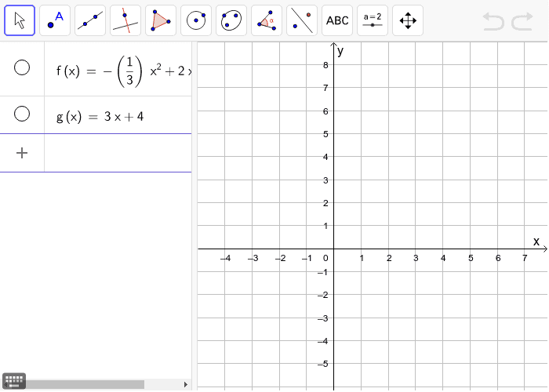
Task: Select the ABC Text tool
Action: [x=337, y=20]
